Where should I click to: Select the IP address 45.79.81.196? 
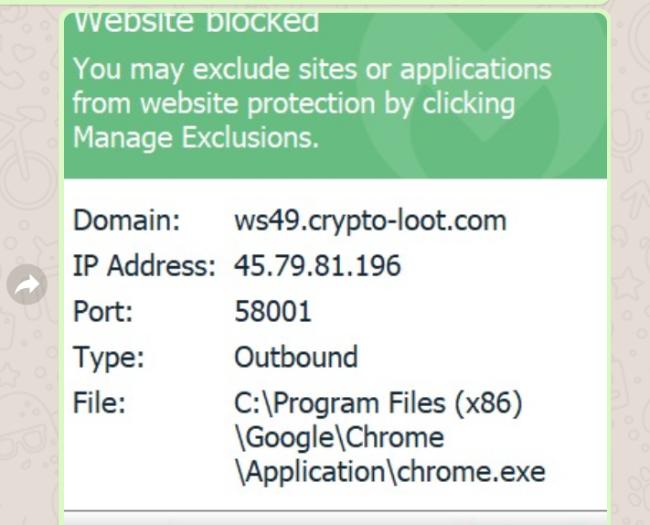click(x=318, y=265)
